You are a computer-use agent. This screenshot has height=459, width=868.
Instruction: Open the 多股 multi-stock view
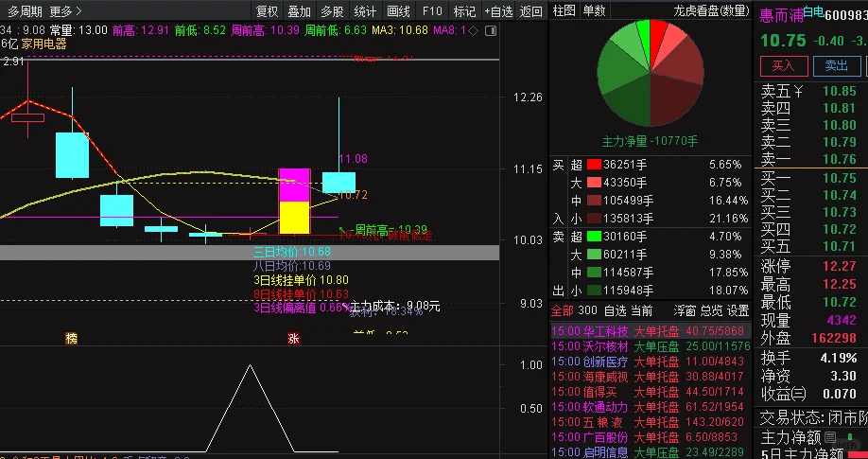click(332, 11)
